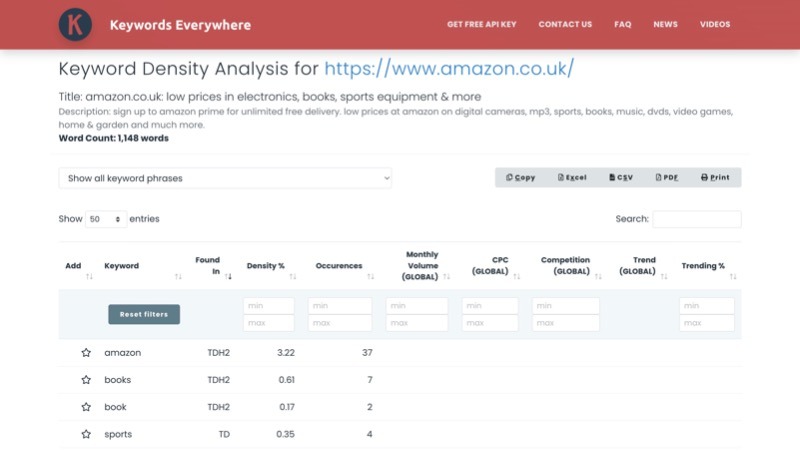
Task: Go to the FAQ page
Action: 622,24
